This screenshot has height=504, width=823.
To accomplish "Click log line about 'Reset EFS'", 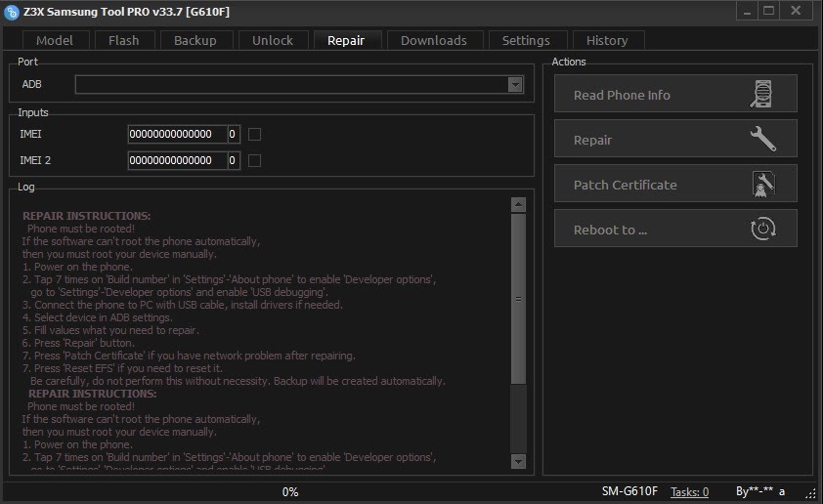I will pyautogui.click(x=122, y=368).
